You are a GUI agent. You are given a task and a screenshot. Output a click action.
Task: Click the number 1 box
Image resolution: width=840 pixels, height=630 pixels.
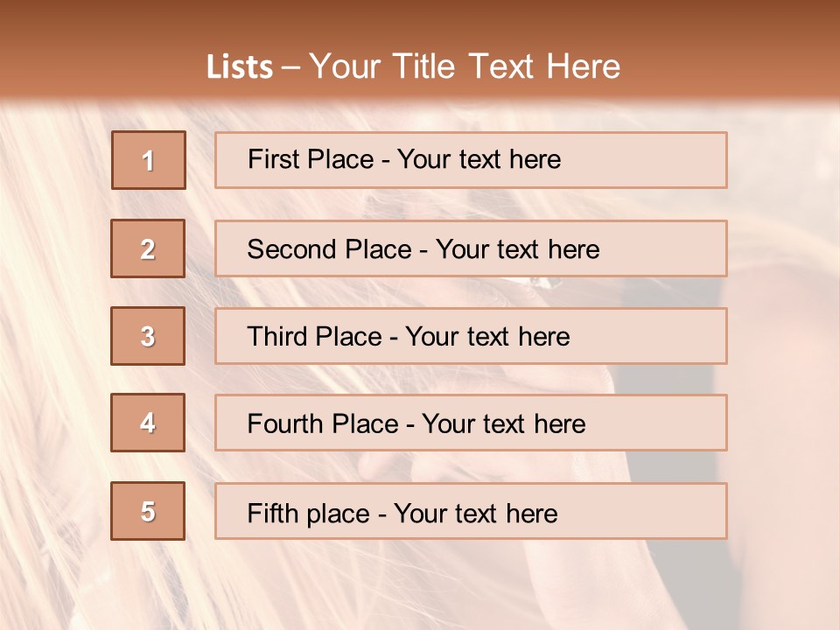148,160
